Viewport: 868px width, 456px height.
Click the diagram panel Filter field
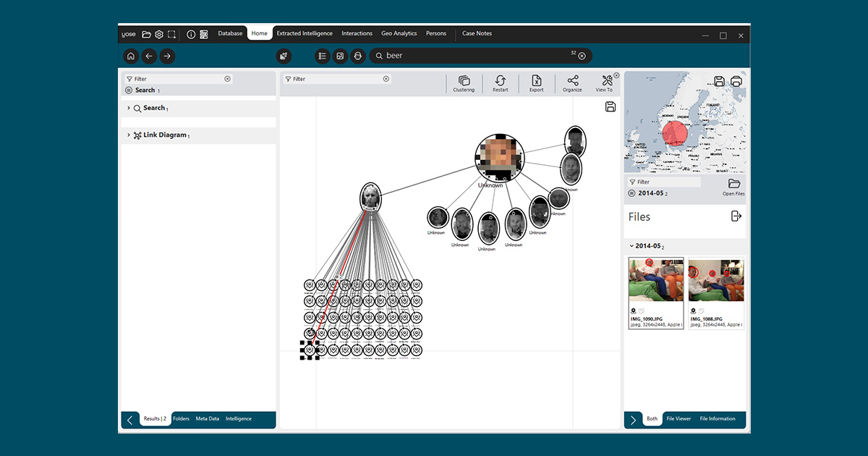tap(336, 79)
